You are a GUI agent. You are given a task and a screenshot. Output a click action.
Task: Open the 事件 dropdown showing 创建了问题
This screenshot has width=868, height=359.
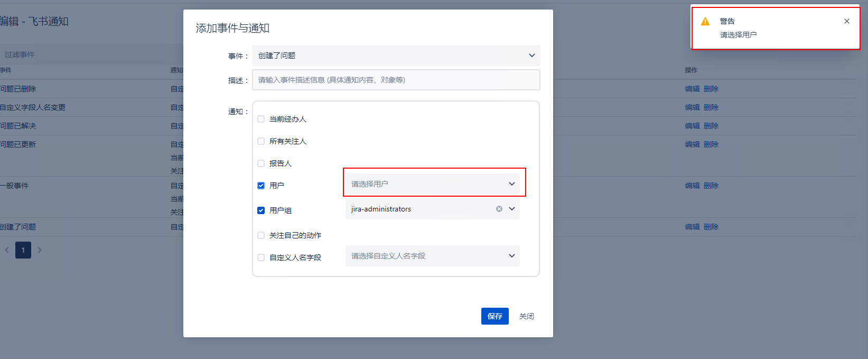(x=396, y=56)
